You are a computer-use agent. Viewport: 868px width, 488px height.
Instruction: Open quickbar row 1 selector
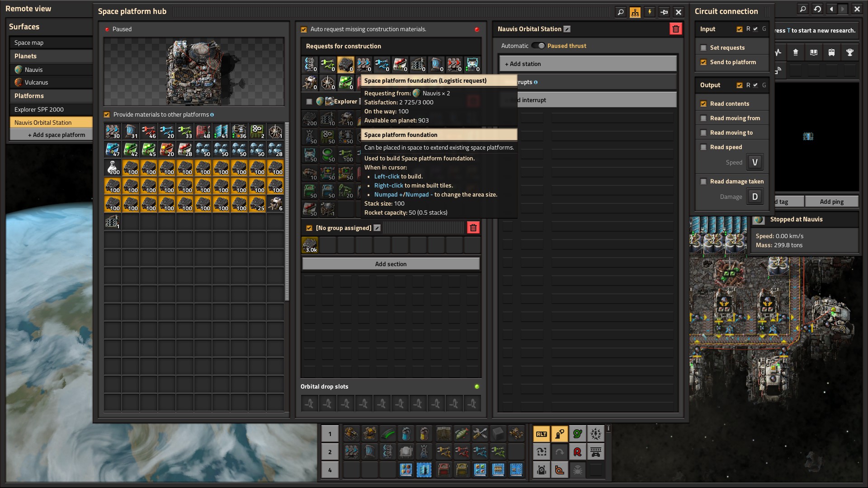(x=330, y=434)
